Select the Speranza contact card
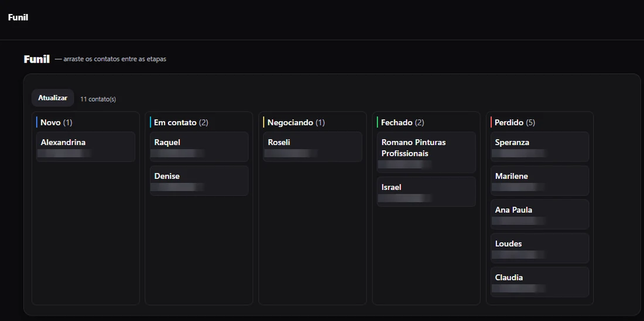 click(540, 147)
